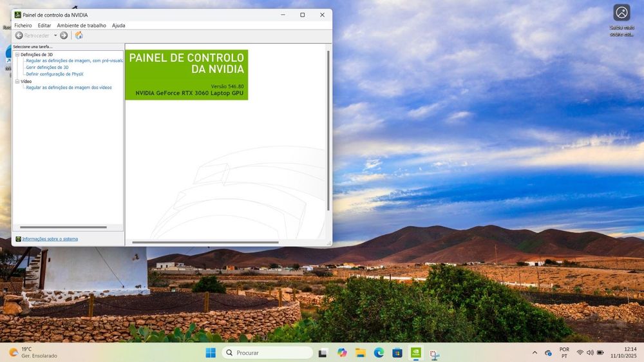Open Definir configuração de PhysX
This screenshot has height=362, width=644.
click(x=55, y=74)
